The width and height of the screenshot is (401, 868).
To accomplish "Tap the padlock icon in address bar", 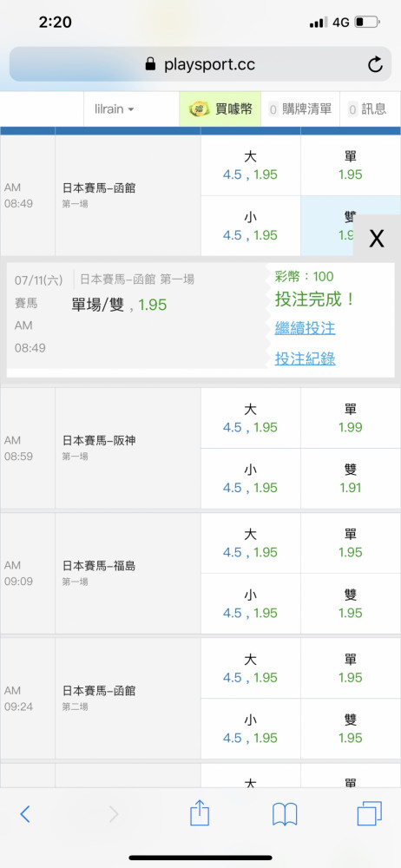I will coord(150,65).
